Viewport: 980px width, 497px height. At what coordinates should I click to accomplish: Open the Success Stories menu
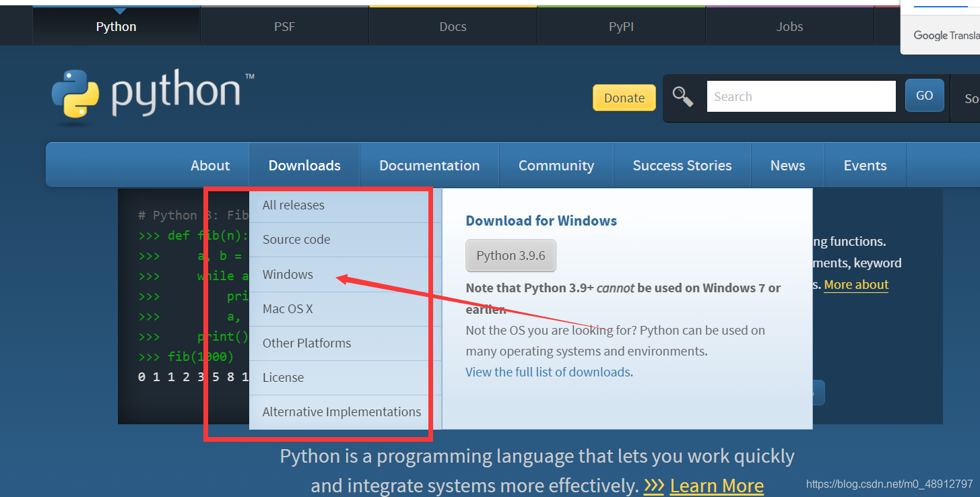coord(682,165)
